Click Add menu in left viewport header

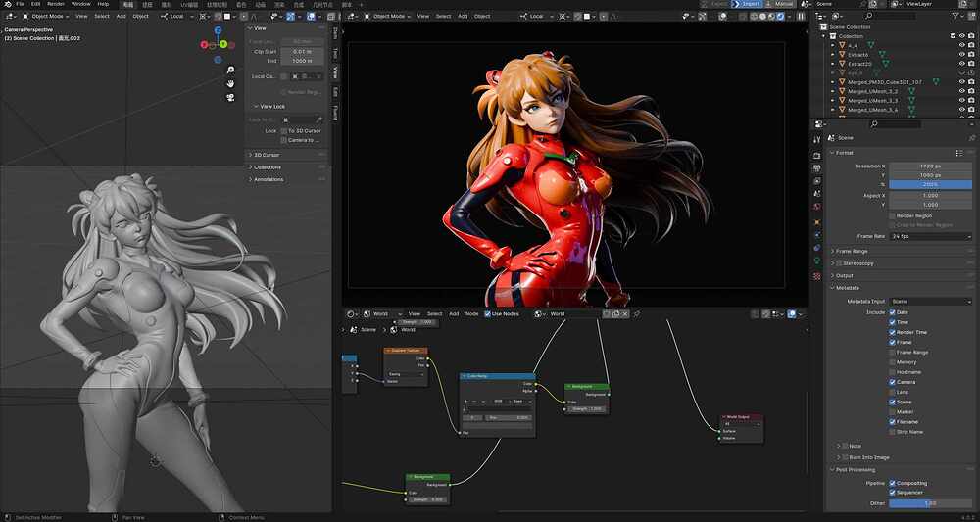122,16
